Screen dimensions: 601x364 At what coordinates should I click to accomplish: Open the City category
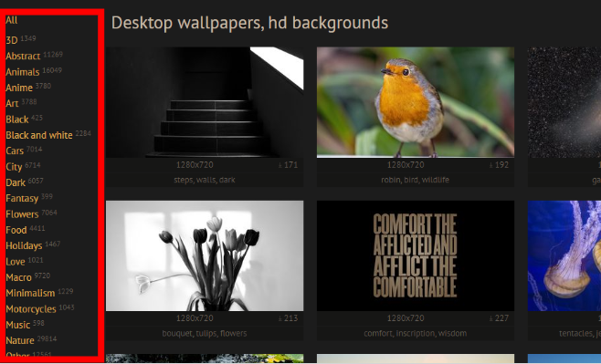(14, 167)
